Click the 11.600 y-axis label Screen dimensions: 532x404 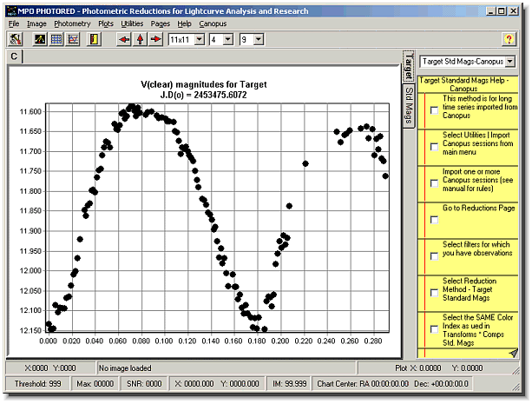pos(30,112)
